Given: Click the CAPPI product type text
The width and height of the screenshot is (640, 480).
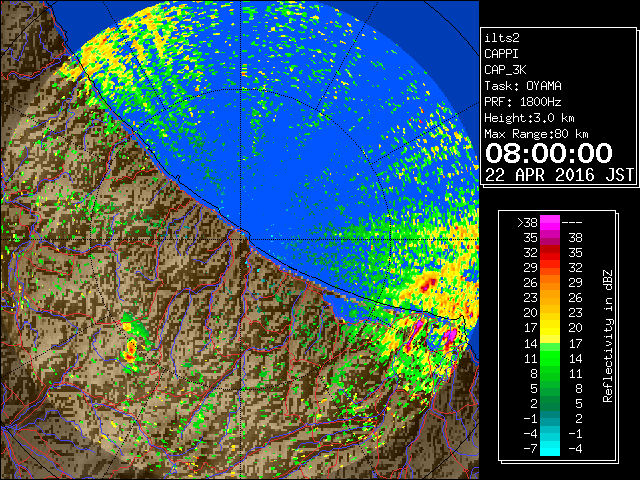Looking at the screenshot, I should (501, 54).
